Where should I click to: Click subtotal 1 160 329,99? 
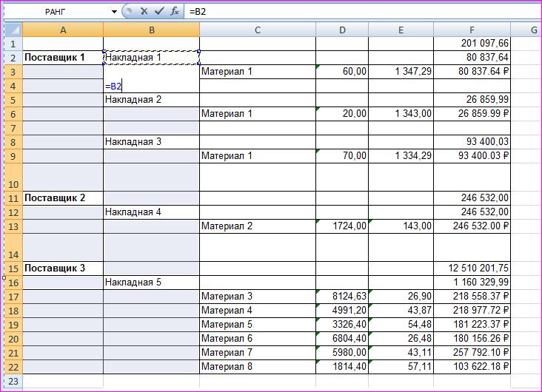pos(472,283)
